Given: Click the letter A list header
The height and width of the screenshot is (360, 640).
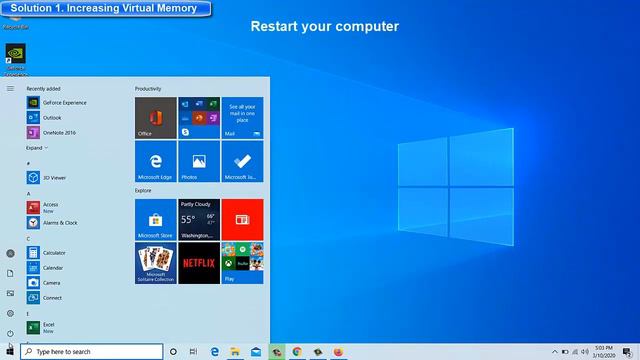Looking at the screenshot, I should coord(29,193).
